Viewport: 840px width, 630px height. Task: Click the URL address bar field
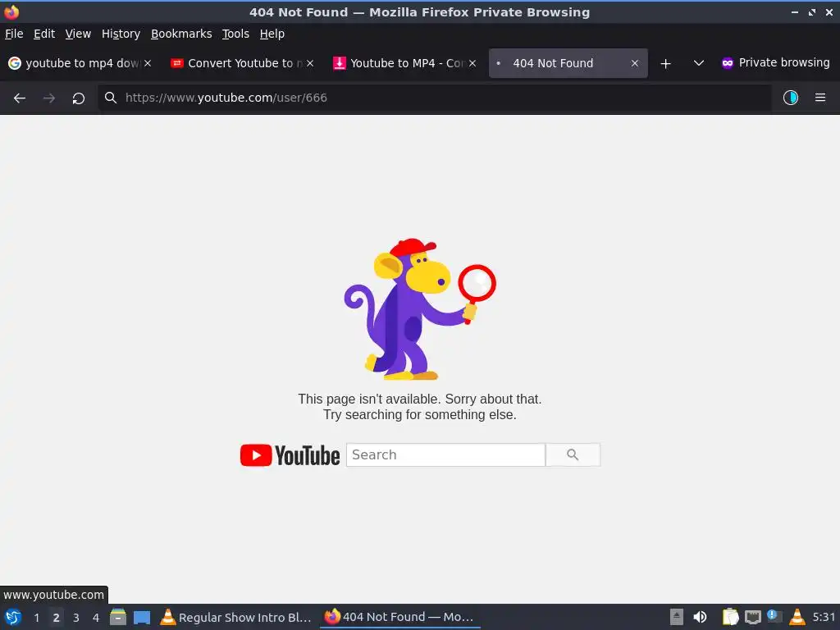tap(434, 98)
